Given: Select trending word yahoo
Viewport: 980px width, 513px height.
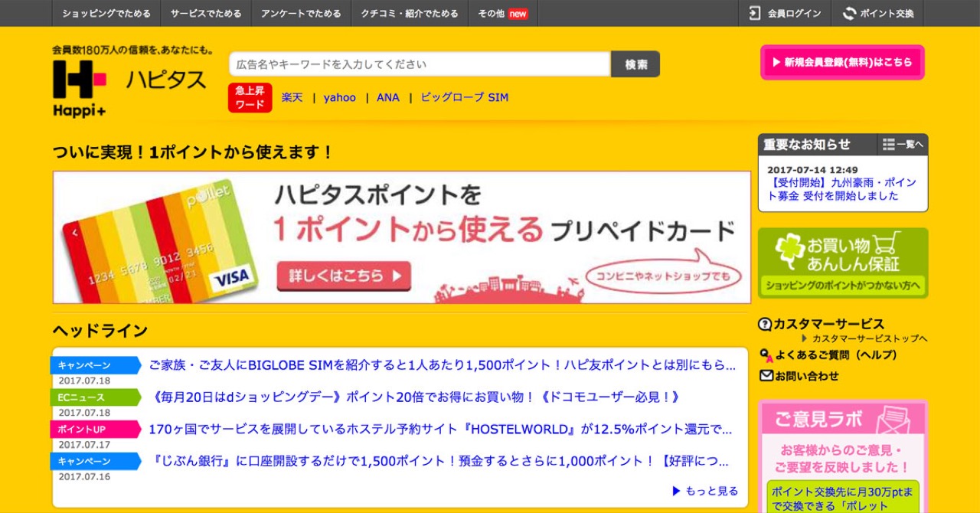Looking at the screenshot, I should [x=339, y=97].
